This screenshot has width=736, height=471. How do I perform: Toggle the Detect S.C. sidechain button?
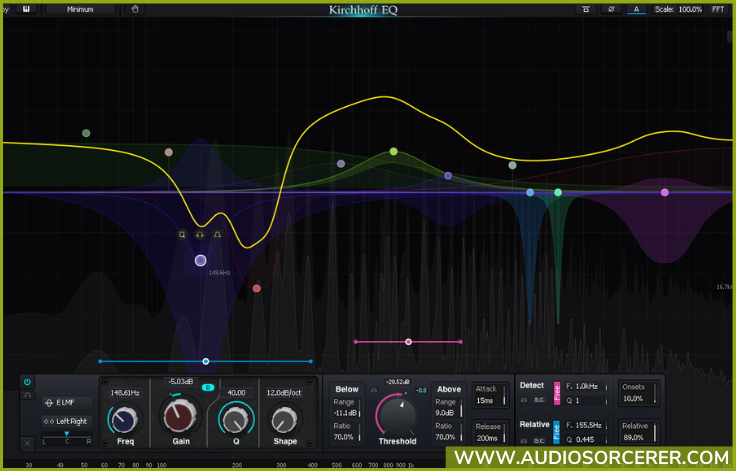[x=539, y=400]
